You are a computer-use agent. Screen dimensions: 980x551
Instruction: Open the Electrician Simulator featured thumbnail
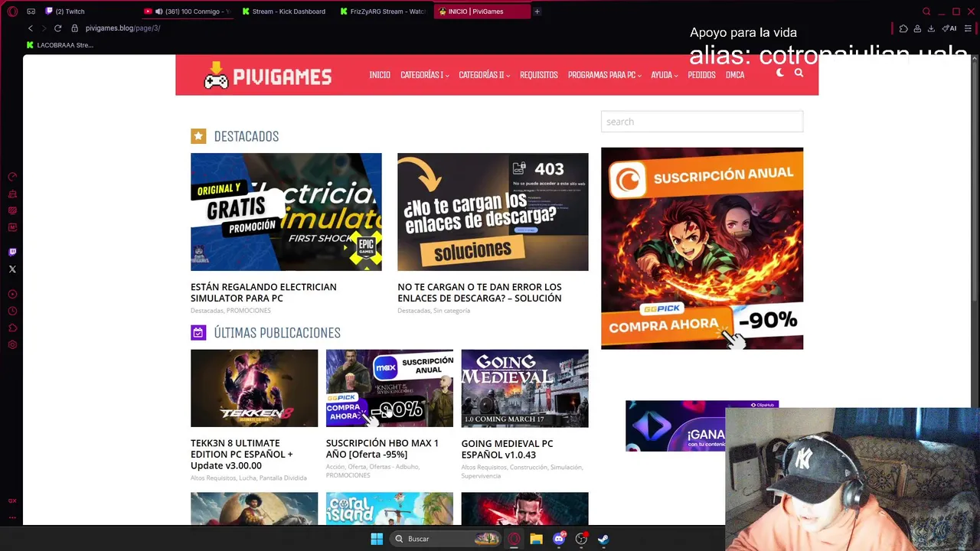point(286,212)
